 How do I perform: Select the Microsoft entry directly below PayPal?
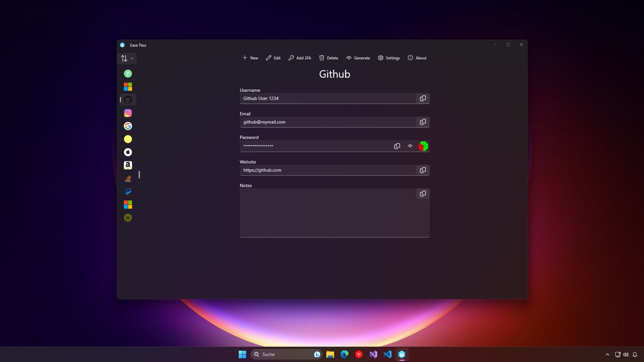point(128,205)
